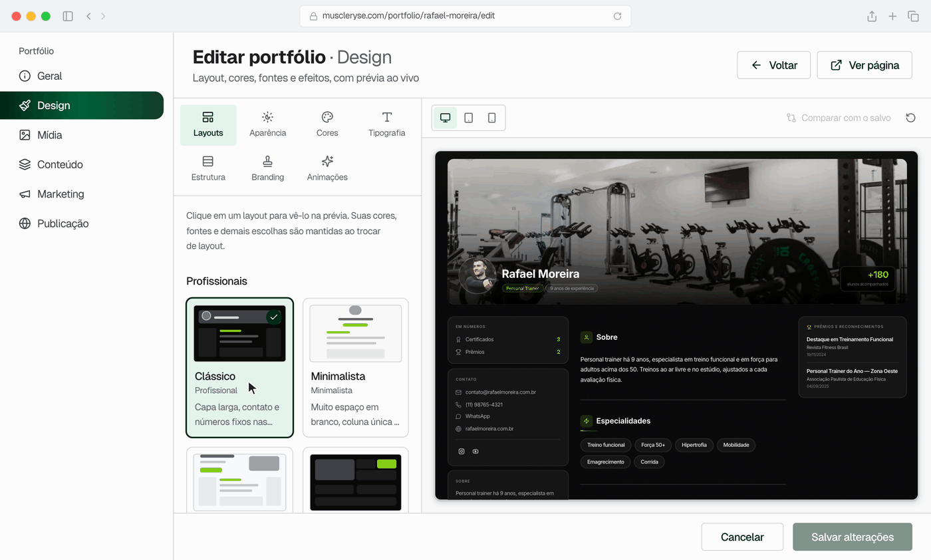Open the Aparência tab

(x=267, y=125)
